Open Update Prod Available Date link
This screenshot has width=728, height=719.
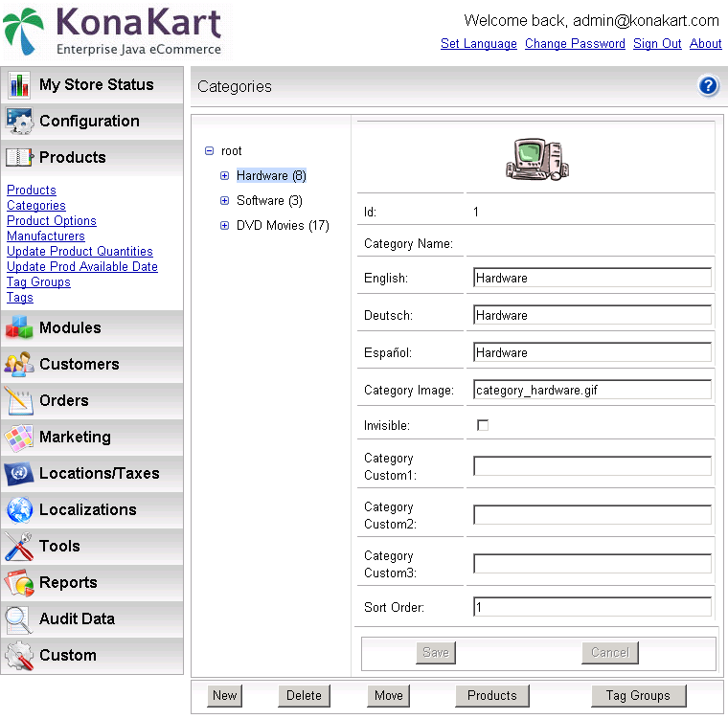point(82,266)
